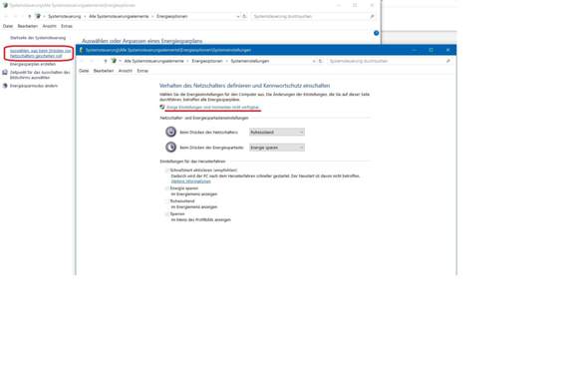Minimize the Systemeinstellungen window
Screen dimensions: 588x367
coord(415,50)
